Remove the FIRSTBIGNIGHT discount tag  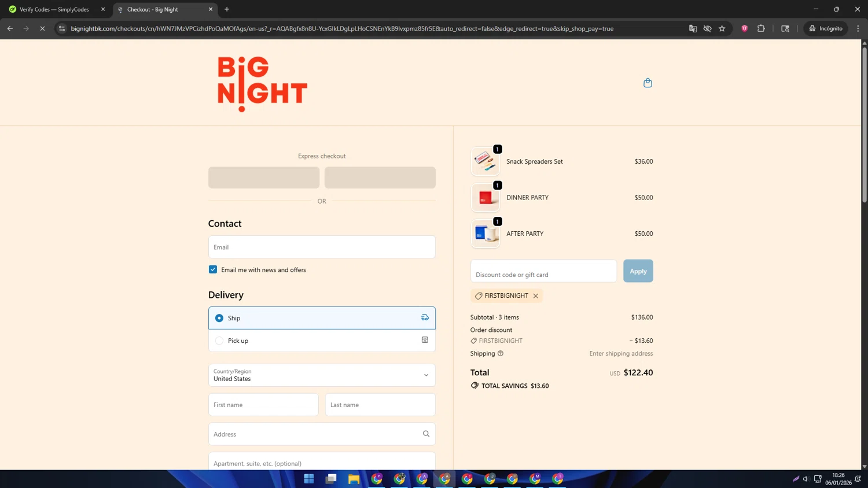point(536,296)
